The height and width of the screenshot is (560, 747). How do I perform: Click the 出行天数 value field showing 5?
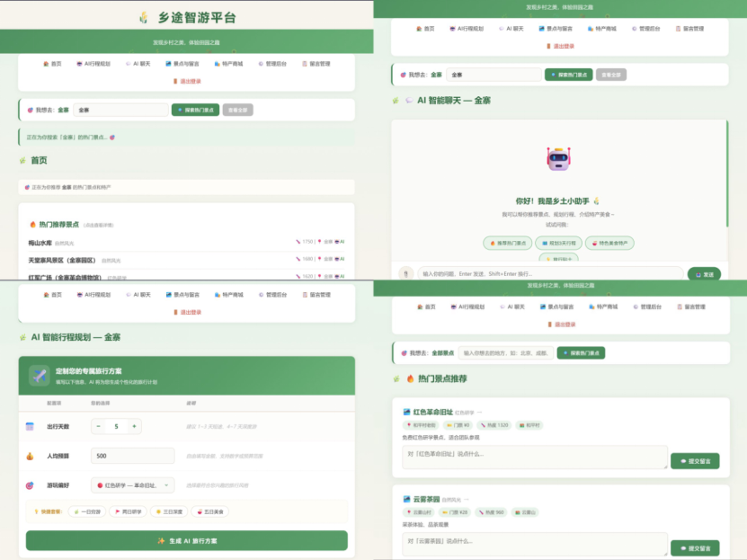(116, 426)
